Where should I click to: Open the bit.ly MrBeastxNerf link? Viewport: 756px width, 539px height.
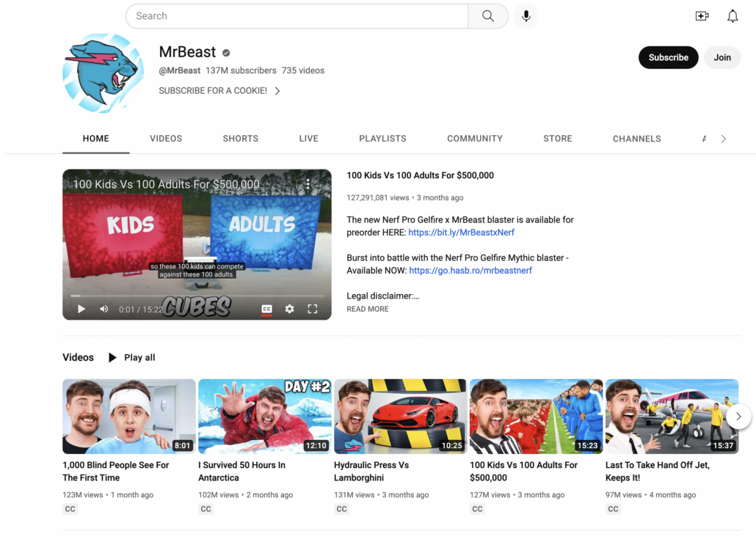pyautogui.click(x=461, y=232)
